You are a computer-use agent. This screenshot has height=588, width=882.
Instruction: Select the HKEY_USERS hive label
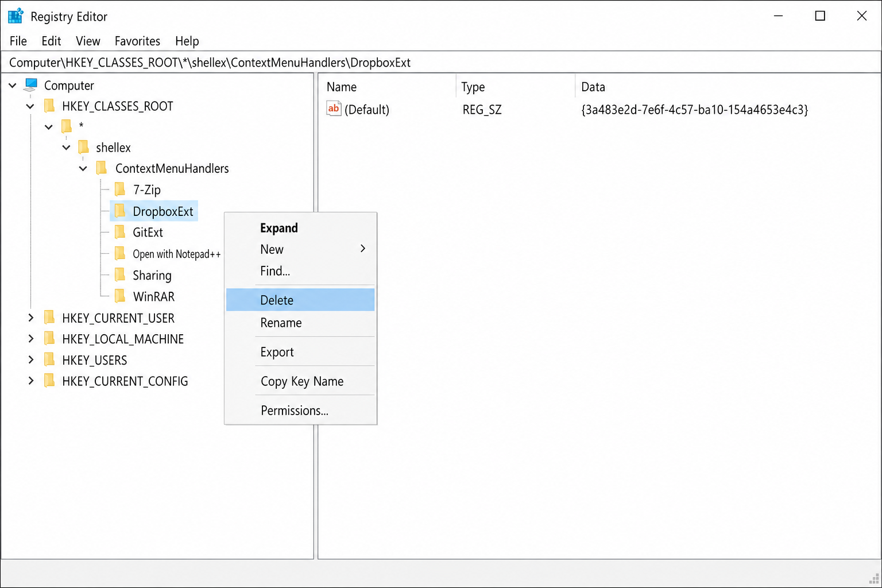tap(95, 361)
